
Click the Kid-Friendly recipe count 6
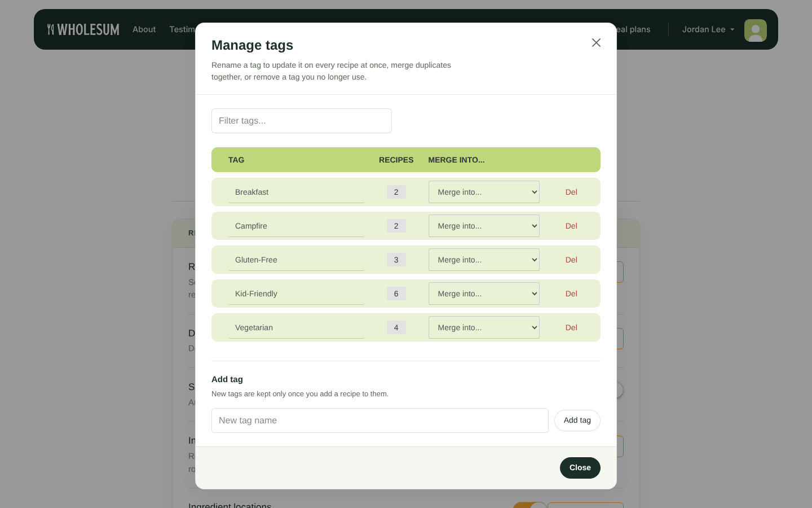[396, 294]
